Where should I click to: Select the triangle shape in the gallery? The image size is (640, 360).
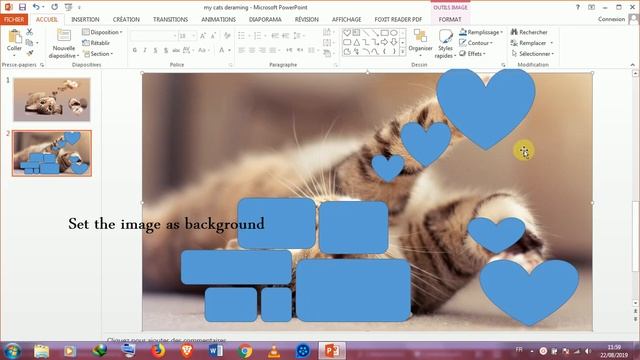coord(356,42)
